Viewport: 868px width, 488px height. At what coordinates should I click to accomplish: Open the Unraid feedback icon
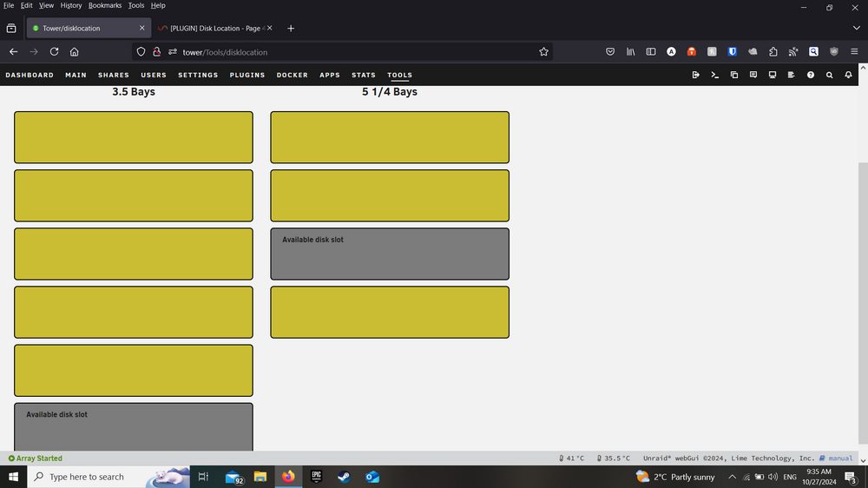tap(753, 75)
